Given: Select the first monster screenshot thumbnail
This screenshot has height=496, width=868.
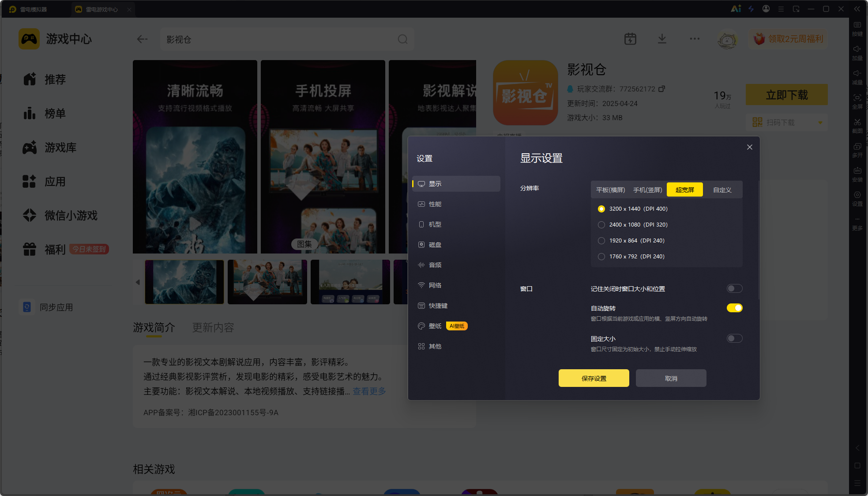Looking at the screenshot, I should pos(184,282).
